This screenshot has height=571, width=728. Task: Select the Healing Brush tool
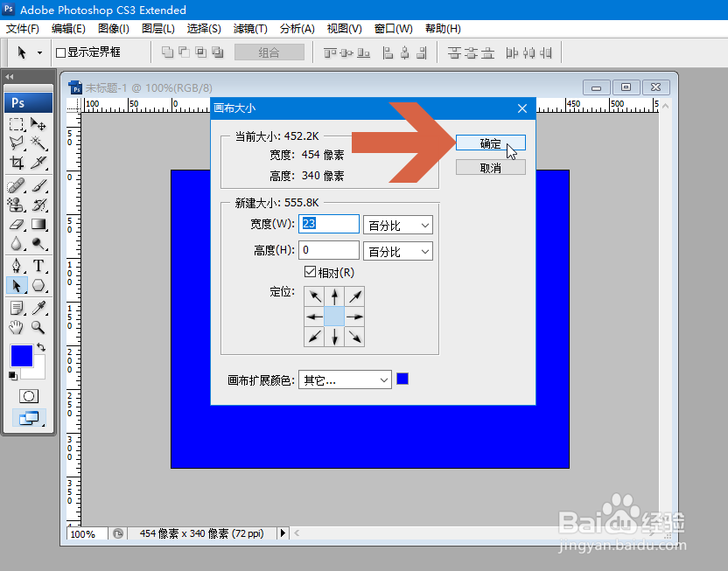[x=17, y=185]
